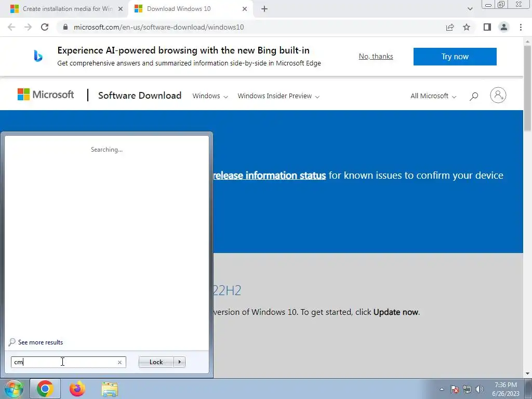Close the Create installation media tab
The image size is (532, 399).
coord(121,9)
